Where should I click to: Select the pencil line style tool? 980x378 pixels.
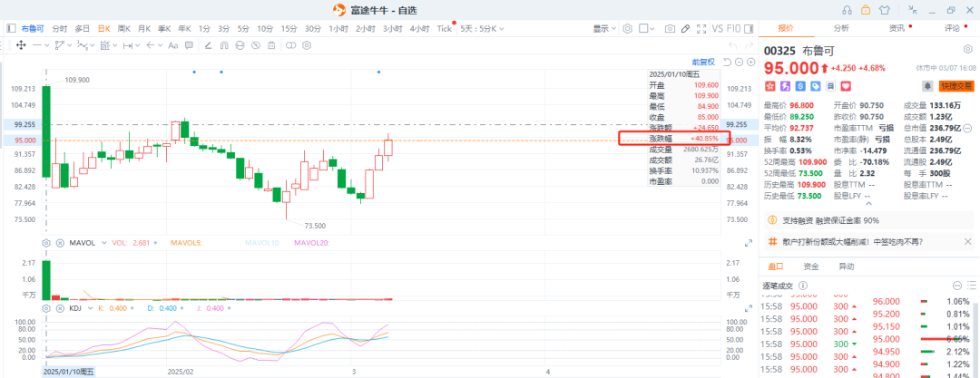pos(209,45)
